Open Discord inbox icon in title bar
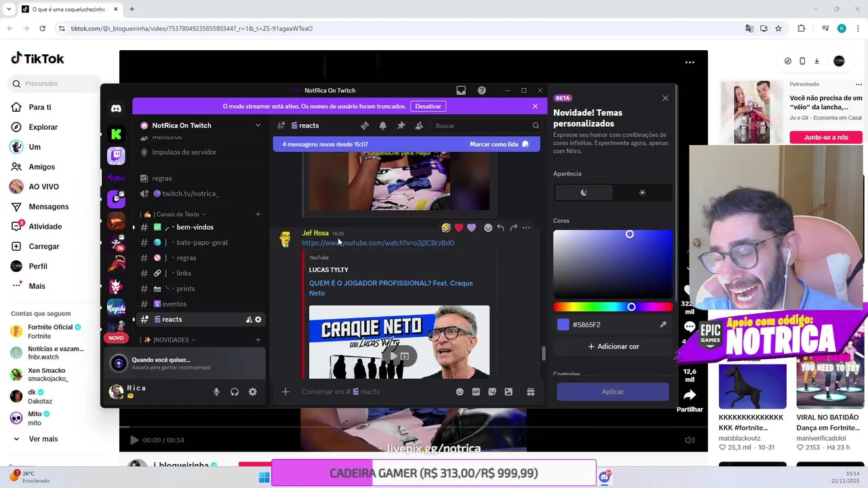Viewport: 868px width, 488px height. (461, 90)
